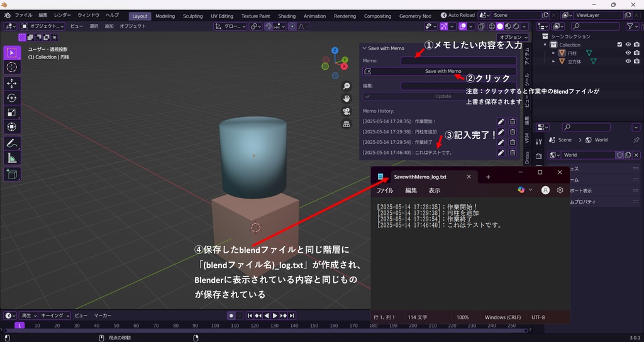Open the object mode dropdown オブジェクト
Viewport: 644px width, 342px height.
tap(43, 26)
